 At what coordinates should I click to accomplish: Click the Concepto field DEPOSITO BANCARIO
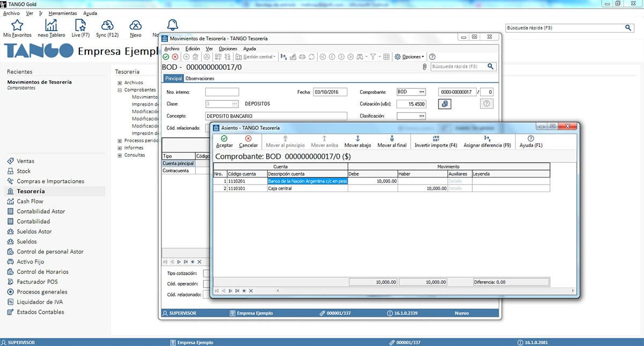[x=277, y=116]
